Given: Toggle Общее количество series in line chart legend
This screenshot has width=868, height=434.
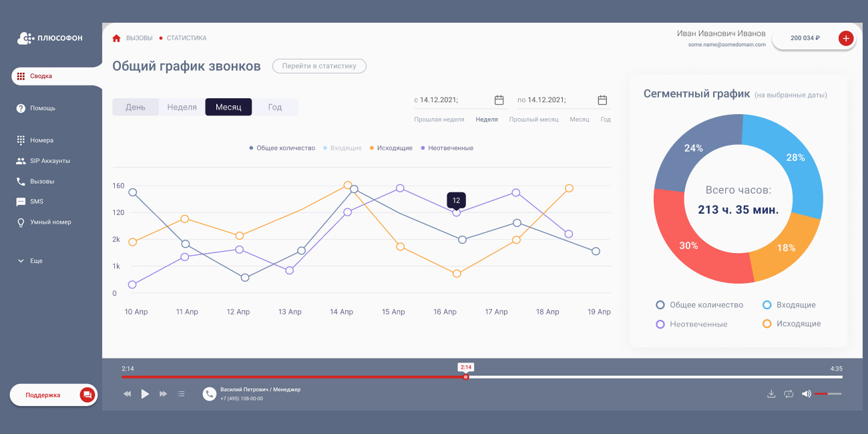Looking at the screenshot, I should (282, 148).
